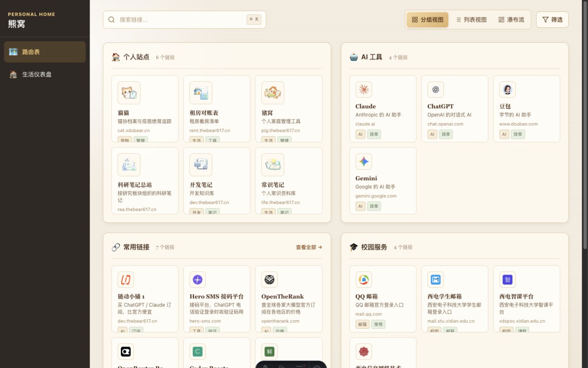Click the AI tag on 豆包 card
This screenshot has height=368, width=588.
[504, 134]
